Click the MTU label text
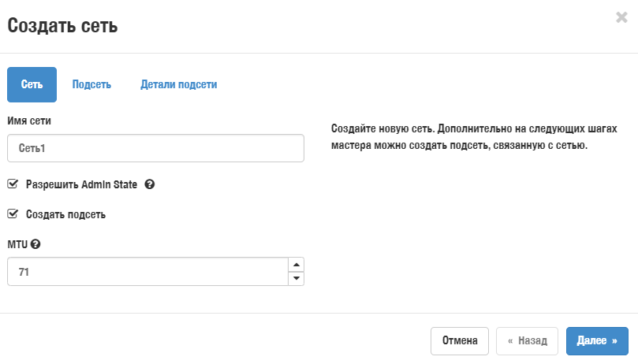The image size is (638, 364). click(17, 244)
